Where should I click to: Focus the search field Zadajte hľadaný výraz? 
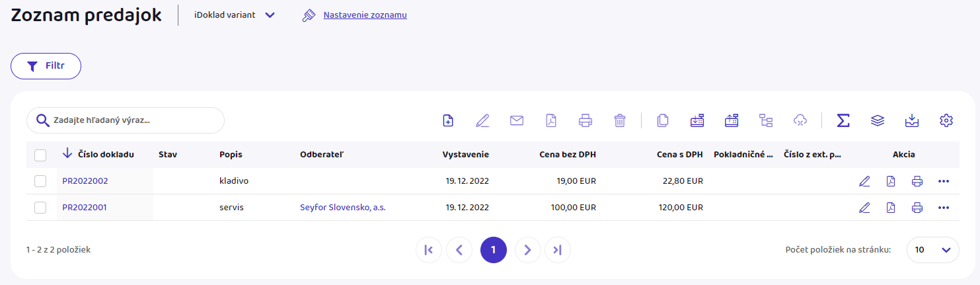click(x=132, y=120)
